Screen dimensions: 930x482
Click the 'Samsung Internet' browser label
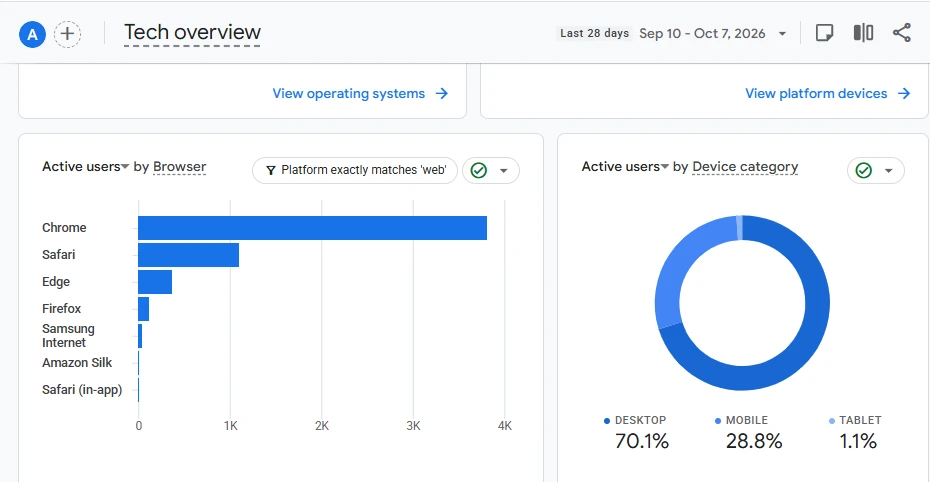68,336
